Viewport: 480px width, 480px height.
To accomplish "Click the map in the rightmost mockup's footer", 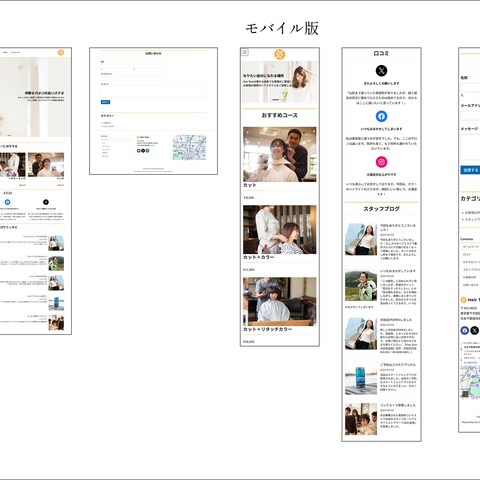I will pos(470,370).
